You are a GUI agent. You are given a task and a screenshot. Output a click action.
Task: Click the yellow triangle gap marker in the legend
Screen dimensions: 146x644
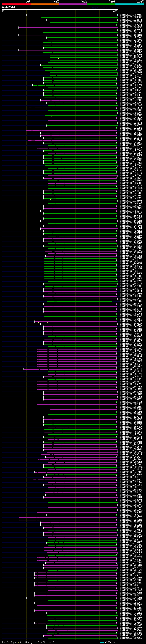coord(18,642)
